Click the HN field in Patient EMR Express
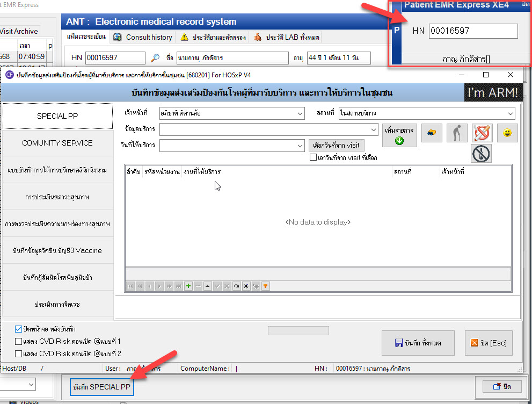532x404 pixels. (x=473, y=31)
